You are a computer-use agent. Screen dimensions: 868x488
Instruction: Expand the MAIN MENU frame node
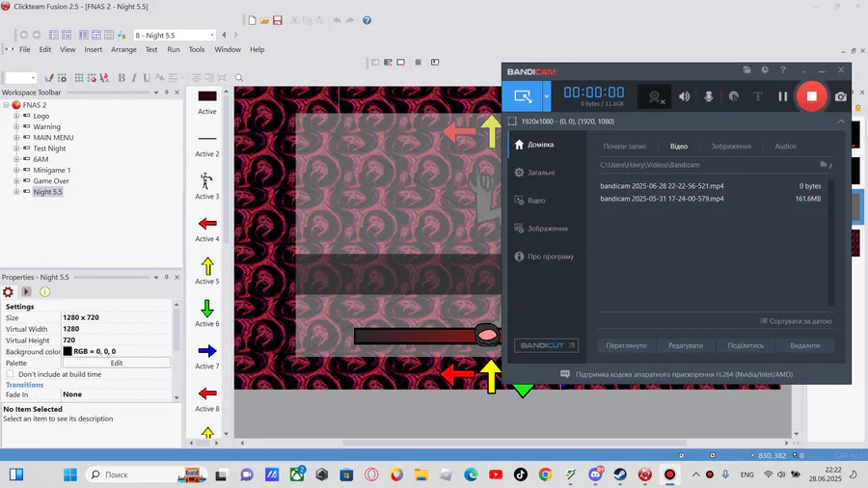point(16,137)
